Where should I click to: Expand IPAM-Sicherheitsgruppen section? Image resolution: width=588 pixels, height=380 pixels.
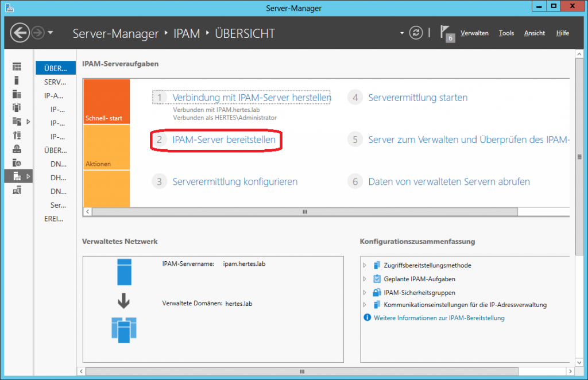click(365, 293)
